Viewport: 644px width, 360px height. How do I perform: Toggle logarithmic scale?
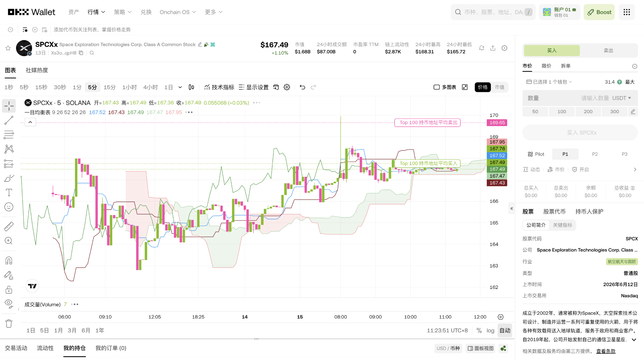click(x=490, y=330)
